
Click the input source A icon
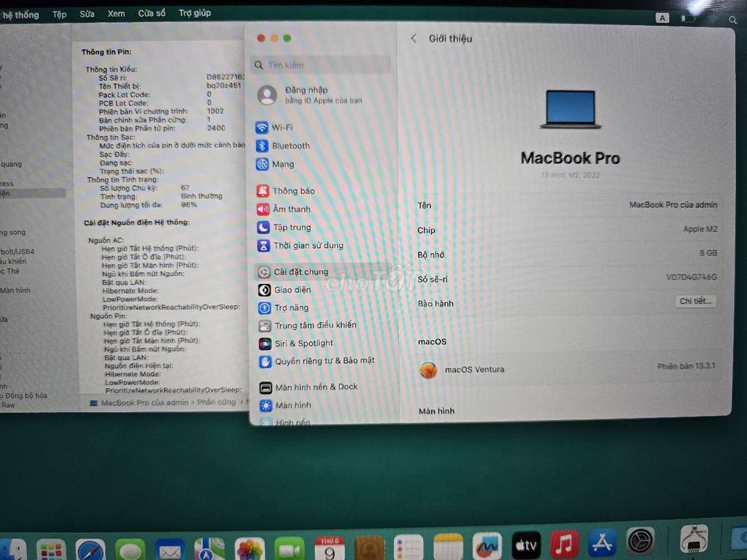(662, 18)
